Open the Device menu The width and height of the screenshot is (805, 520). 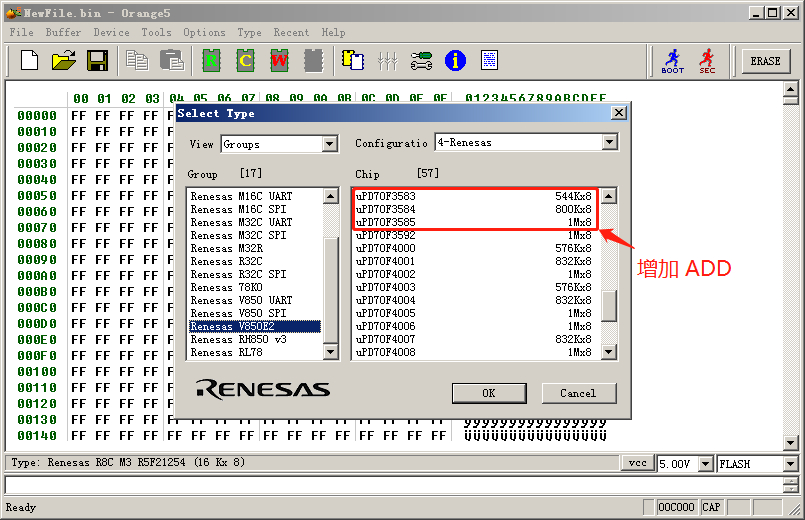click(111, 32)
